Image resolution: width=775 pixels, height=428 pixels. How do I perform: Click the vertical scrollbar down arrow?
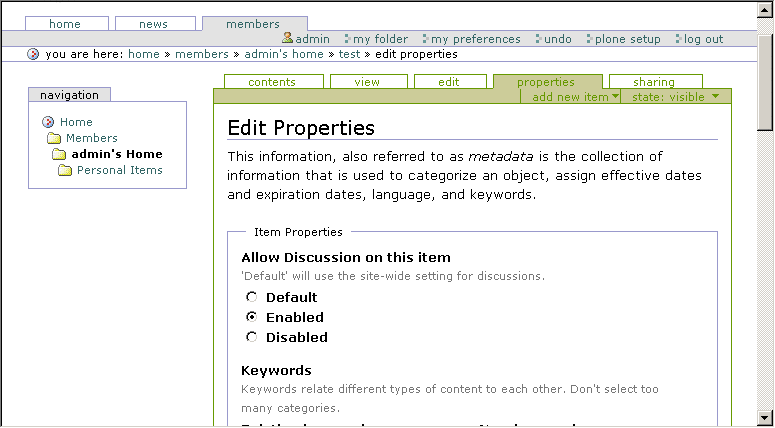coord(765,418)
